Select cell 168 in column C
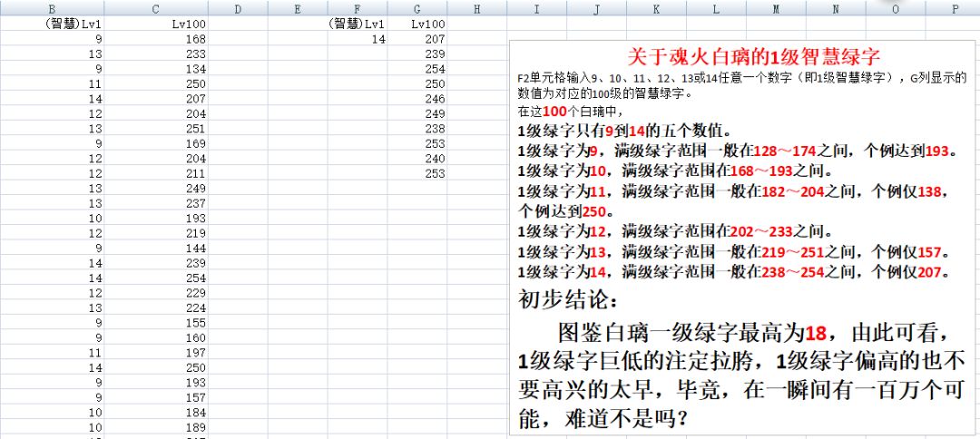This screenshot has height=439, width=980. [x=156, y=39]
